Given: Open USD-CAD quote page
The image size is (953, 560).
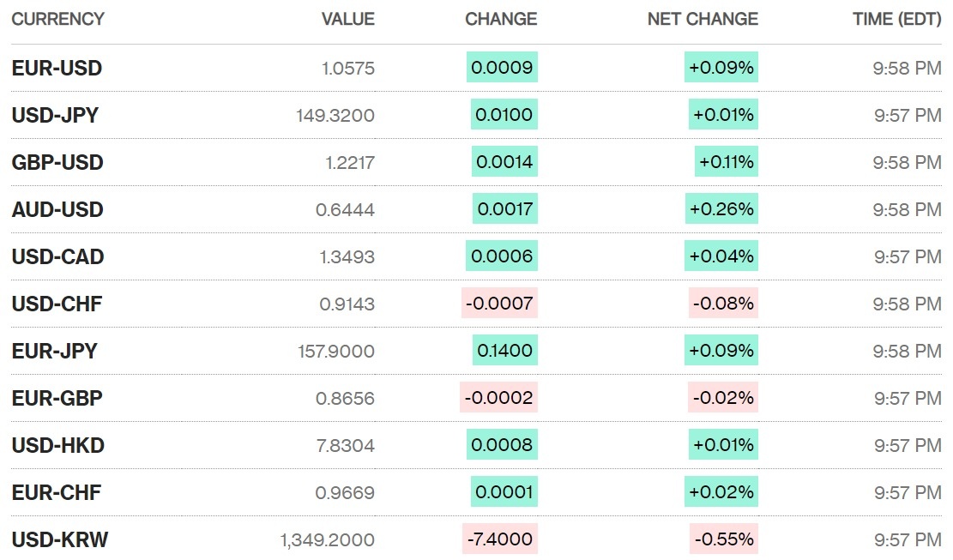Looking at the screenshot, I should click(x=57, y=256).
